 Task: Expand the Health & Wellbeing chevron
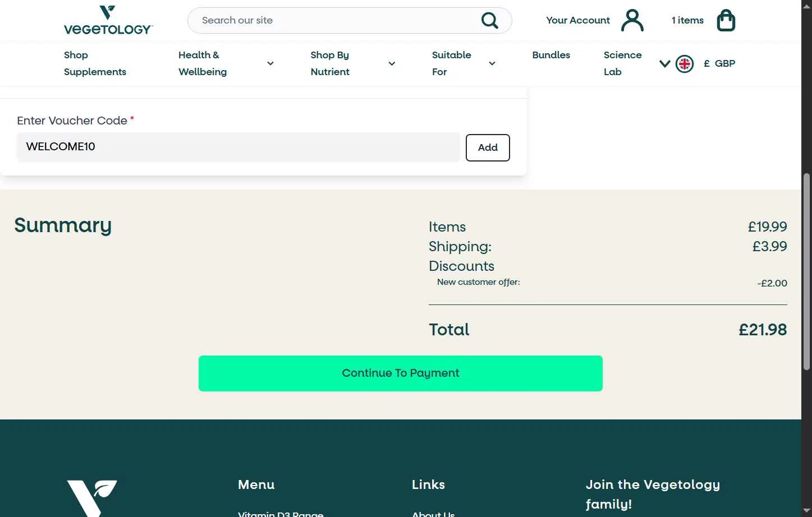[270, 63]
